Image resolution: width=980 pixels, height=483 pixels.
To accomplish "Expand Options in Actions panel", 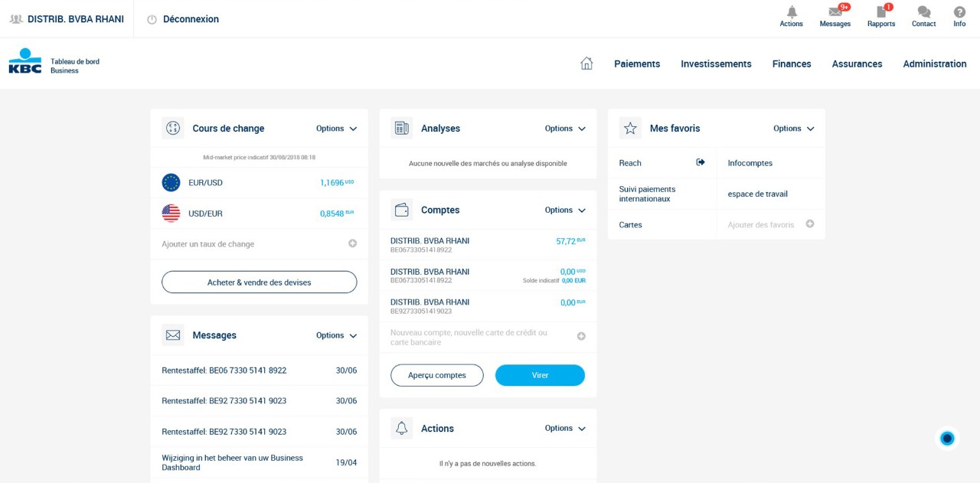I will click(x=565, y=429).
